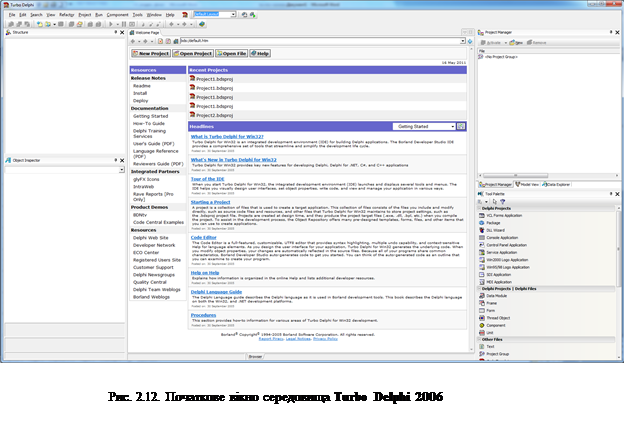This screenshot has width=624, height=426.
Task: Click the New button in Project Manager toolbar
Action: [x=516, y=43]
